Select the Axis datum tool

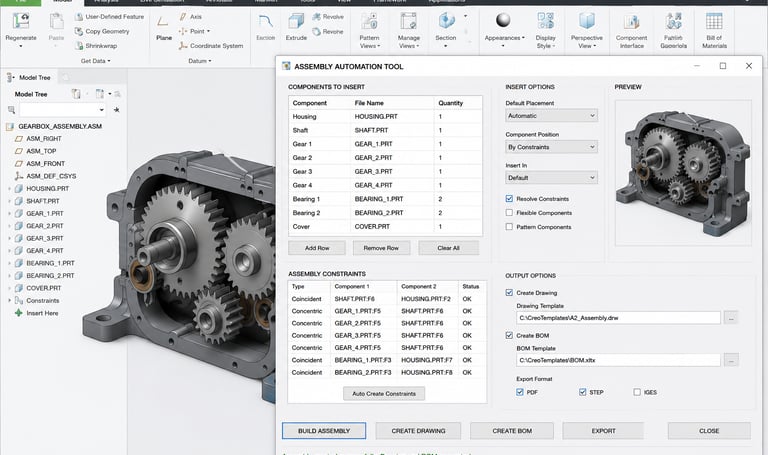(x=191, y=17)
